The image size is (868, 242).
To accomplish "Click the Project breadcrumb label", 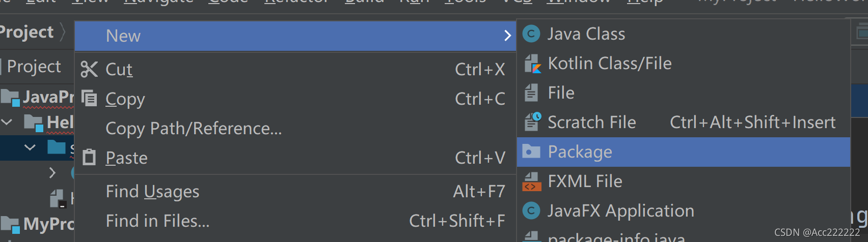I will 26,32.
